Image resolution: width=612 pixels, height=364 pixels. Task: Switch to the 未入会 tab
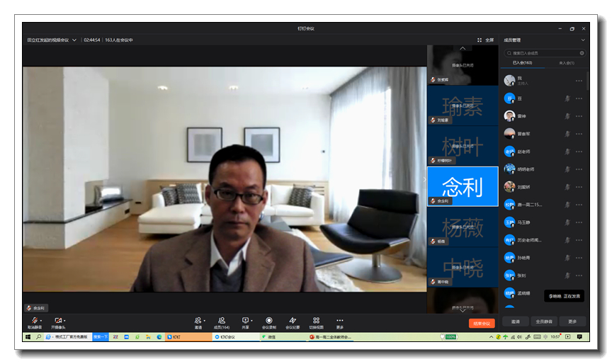click(567, 63)
